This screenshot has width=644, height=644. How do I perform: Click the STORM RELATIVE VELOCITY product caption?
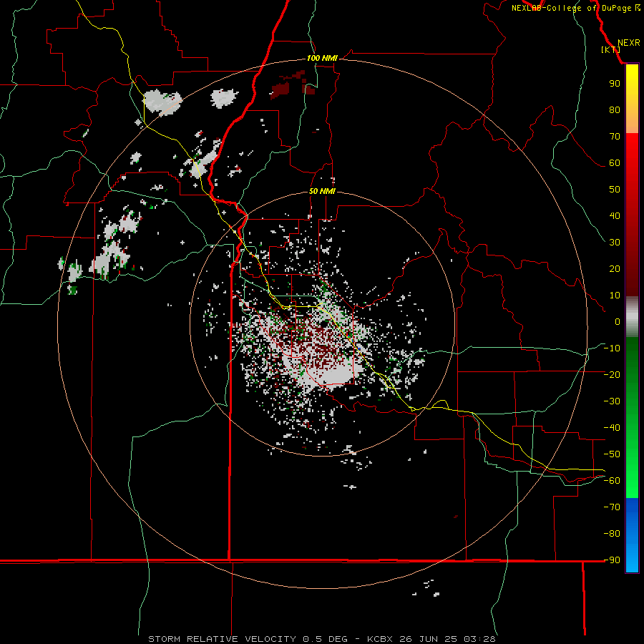click(223, 639)
